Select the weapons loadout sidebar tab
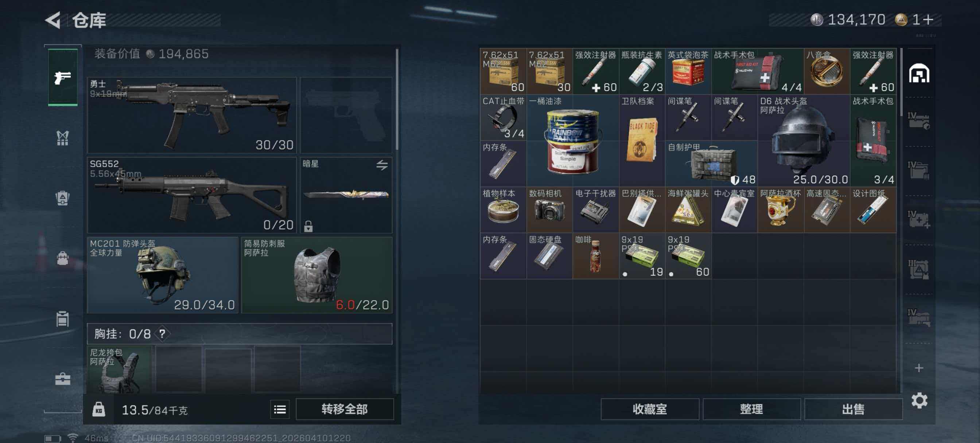Screen dimensions: 980x443 (x=63, y=78)
